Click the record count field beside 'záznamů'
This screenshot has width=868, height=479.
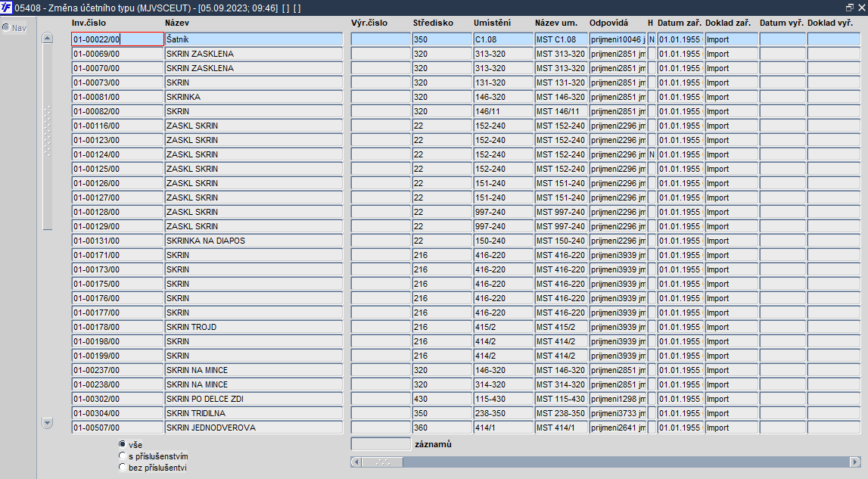tap(381, 444)
